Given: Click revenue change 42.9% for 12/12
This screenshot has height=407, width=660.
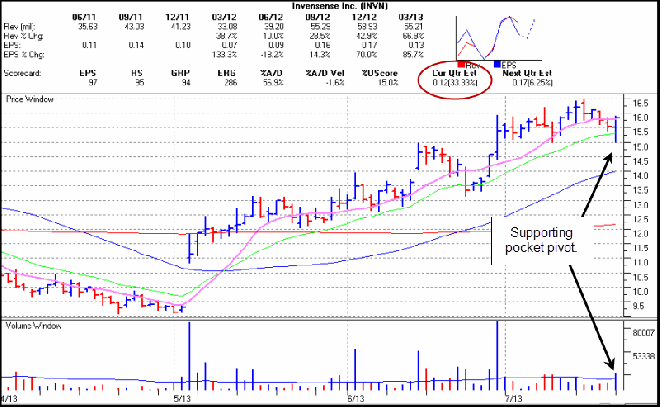Looking at the screenshot, I should tap(367, 36).
